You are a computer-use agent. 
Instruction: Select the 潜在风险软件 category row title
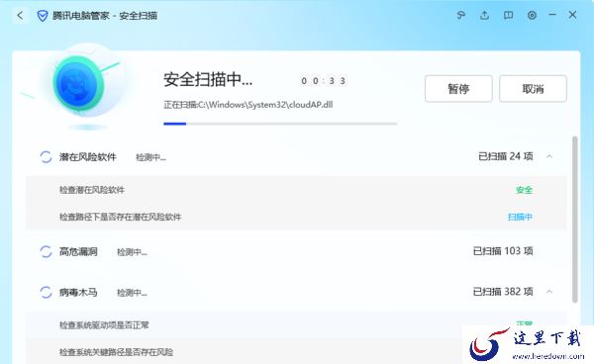coord(88,156)
